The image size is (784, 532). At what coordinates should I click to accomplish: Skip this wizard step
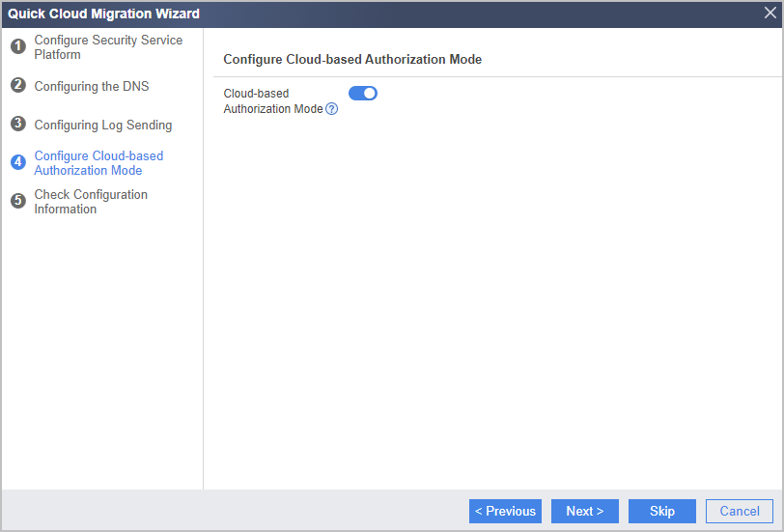(662, 511)
